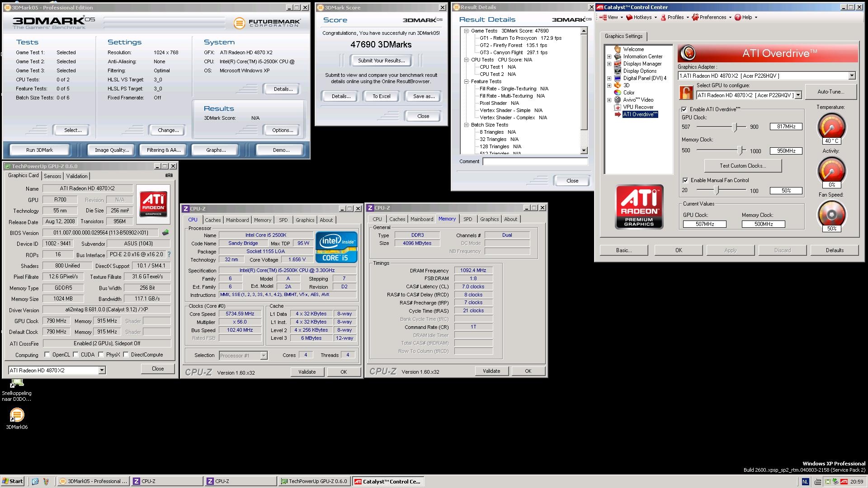Click the Comment input field

[x=535, y=161]
